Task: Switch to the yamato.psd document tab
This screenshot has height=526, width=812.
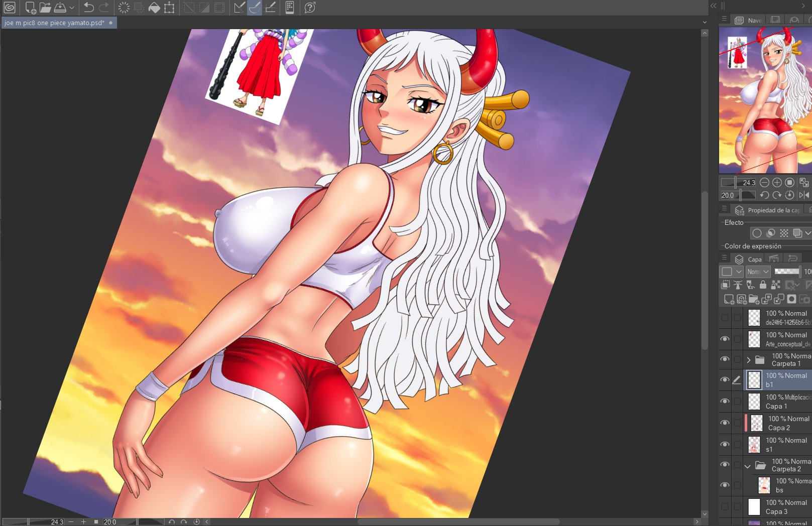Action: [54, 23]
